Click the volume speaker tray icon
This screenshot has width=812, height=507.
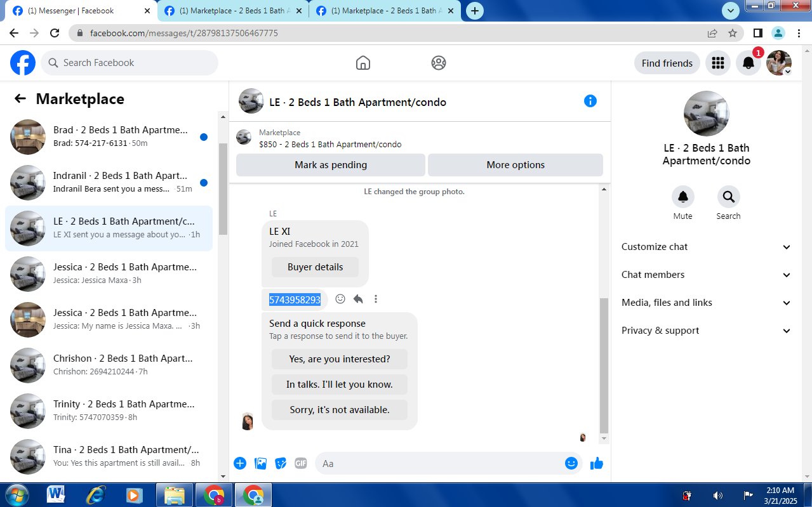(718, 496)
